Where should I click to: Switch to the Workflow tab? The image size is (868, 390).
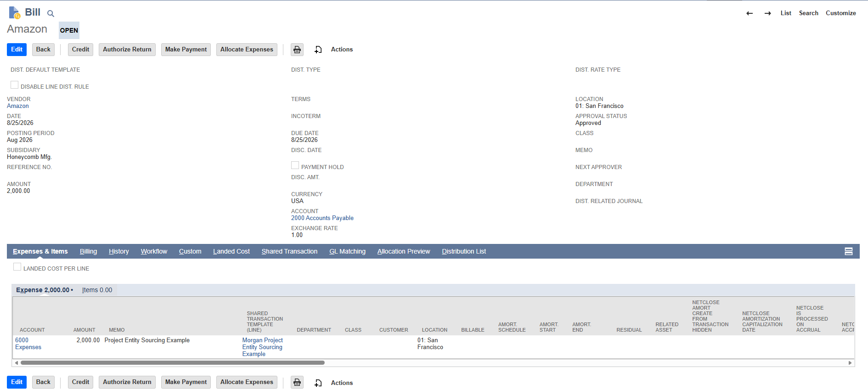(x=154, y=251)
